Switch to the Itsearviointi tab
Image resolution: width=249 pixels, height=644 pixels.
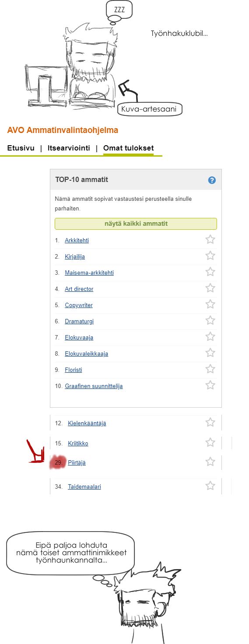69,148
